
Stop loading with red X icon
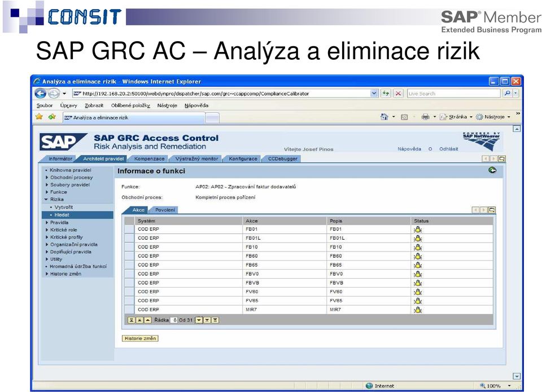[x=398, y=93]
